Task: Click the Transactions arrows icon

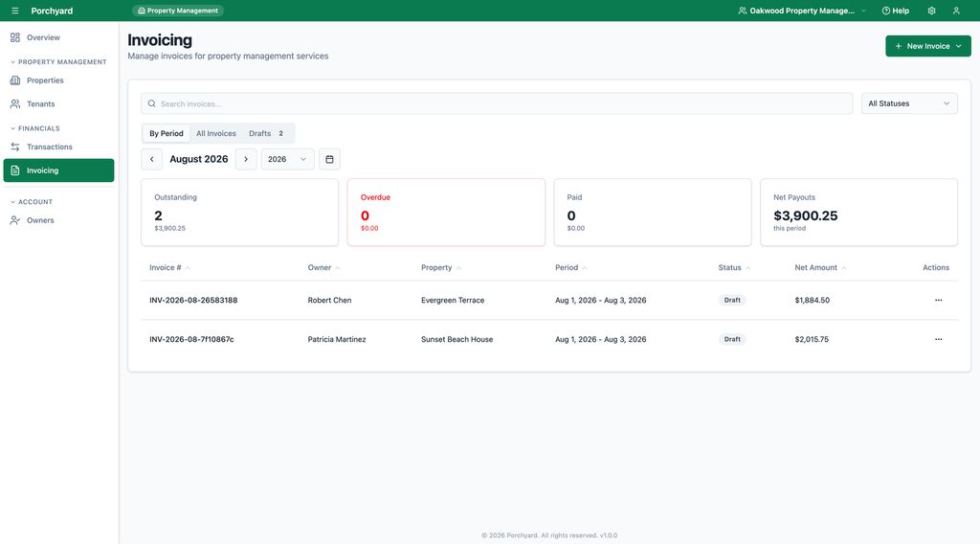Action: [15, 147]
